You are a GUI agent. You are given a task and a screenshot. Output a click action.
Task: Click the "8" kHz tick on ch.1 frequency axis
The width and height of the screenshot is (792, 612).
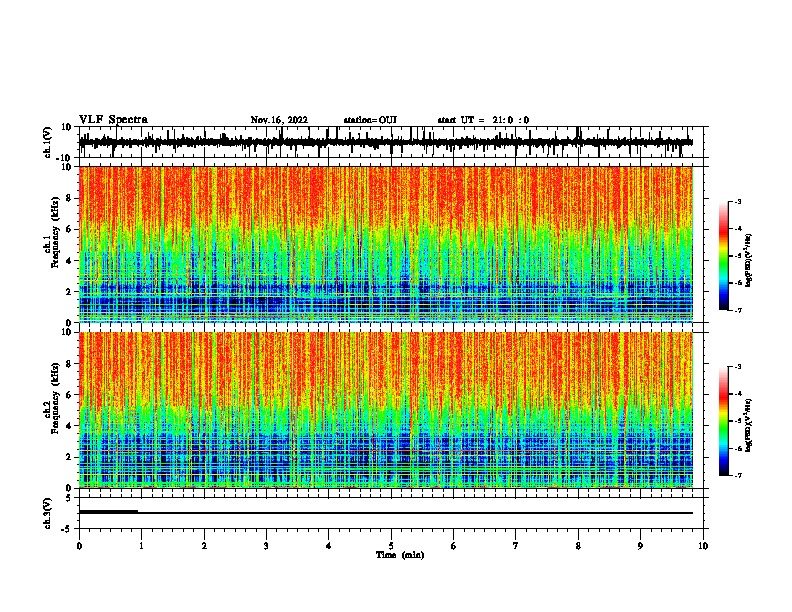point(69,198)
